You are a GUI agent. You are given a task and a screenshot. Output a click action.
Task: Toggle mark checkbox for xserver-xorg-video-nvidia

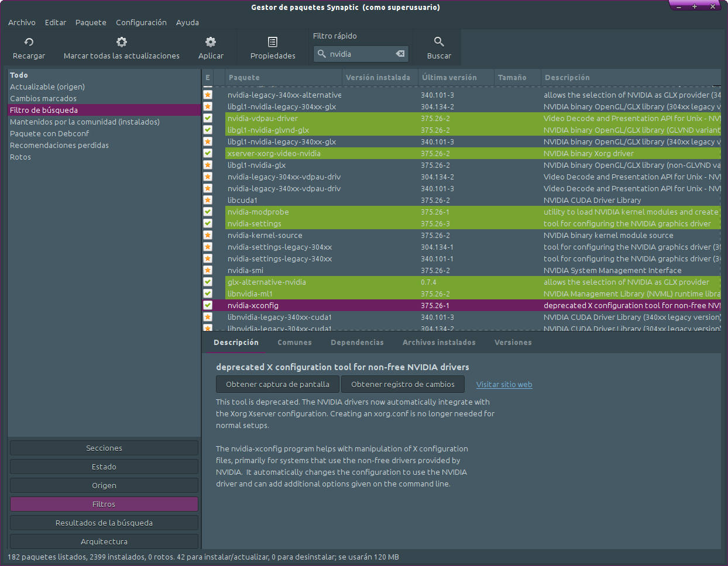[208, 153]
